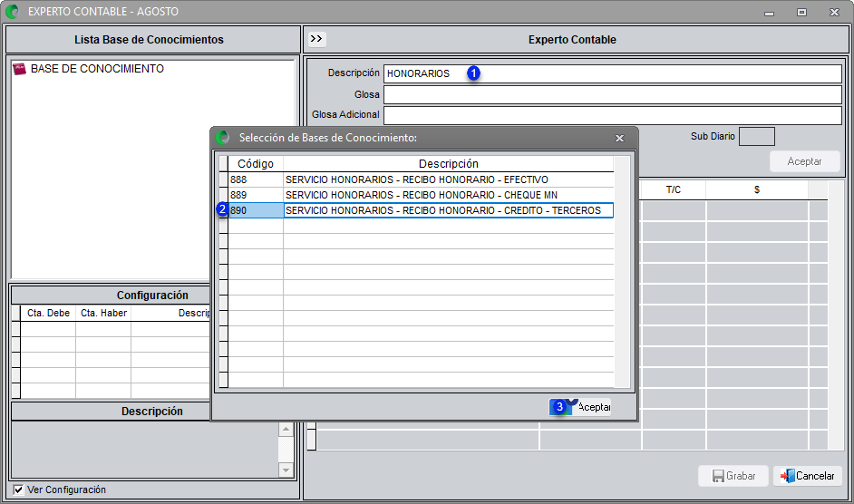The width and height of the screenshot is (854, 504).
Task: Click the floppy disk icon on Grabar
Action: pos(718,476)
